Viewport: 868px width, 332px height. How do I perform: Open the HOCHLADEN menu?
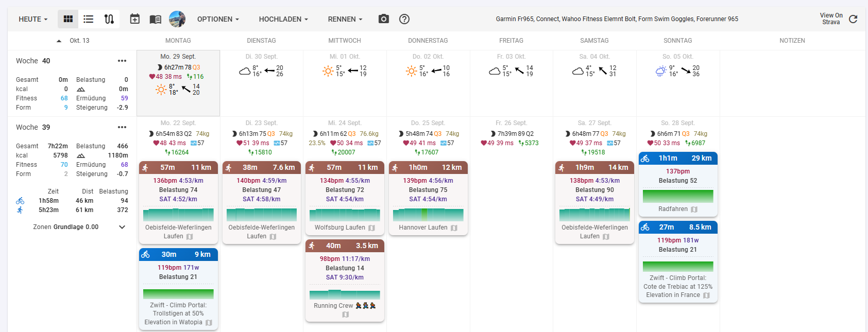283,19
